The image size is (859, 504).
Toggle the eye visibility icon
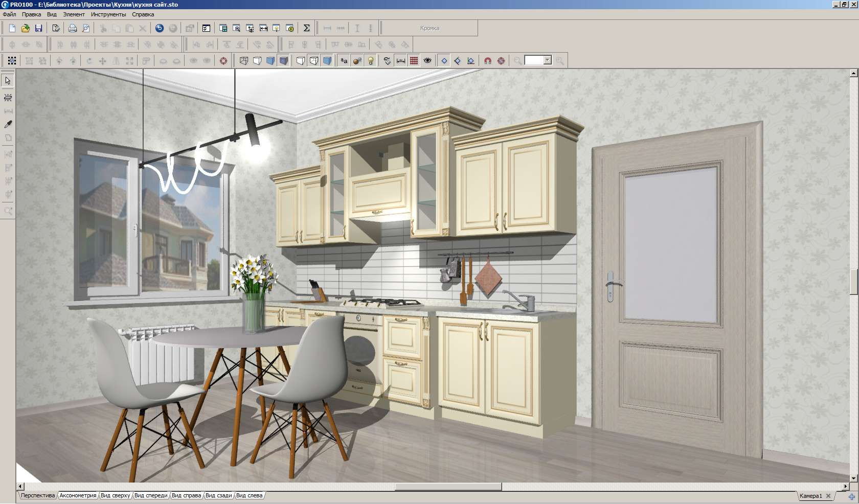click(x=427, y=61)
